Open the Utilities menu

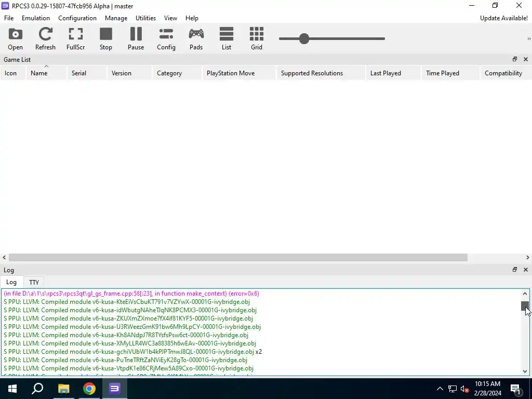145,18
